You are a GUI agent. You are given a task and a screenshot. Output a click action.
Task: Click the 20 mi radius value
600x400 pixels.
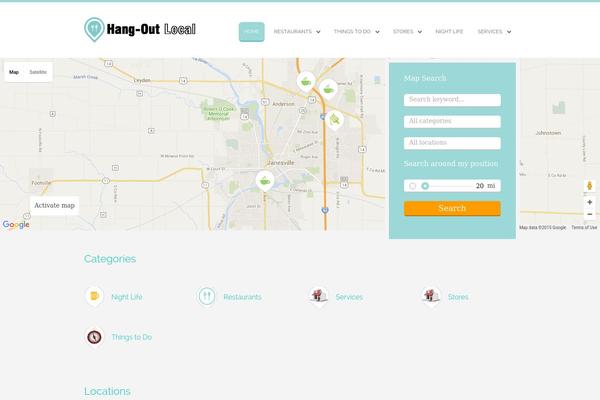[485, 186]
